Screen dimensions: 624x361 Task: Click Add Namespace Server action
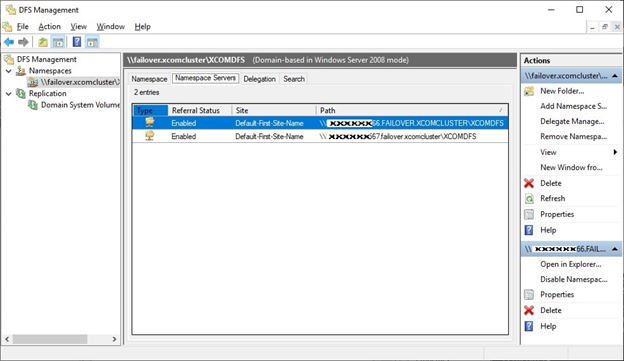click(x=573, y=106)
